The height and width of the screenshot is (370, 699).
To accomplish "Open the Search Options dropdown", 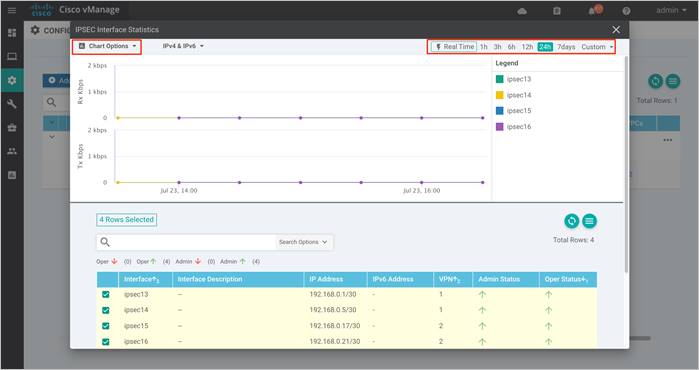I will pos(303,242).
